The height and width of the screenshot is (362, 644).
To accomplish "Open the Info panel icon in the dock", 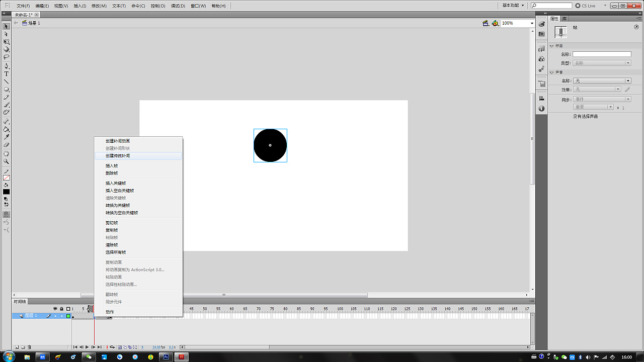I will click(541, 109).
